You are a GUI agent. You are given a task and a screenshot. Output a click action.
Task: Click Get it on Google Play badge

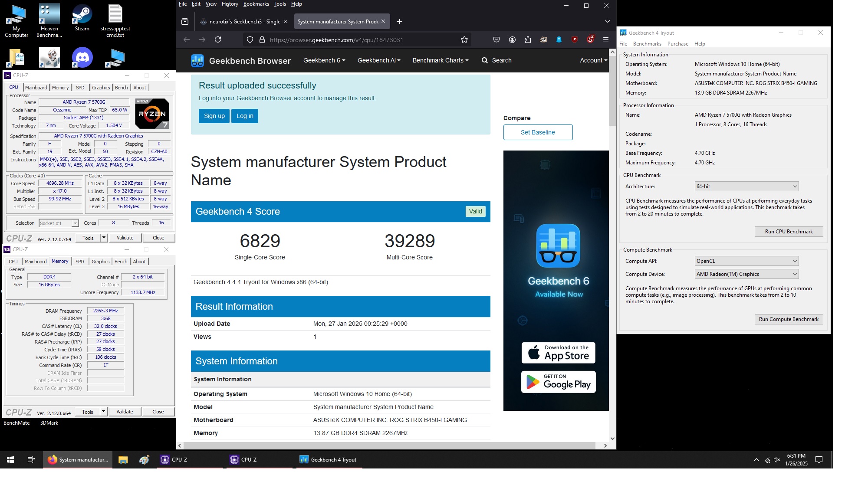click(558, 382)
